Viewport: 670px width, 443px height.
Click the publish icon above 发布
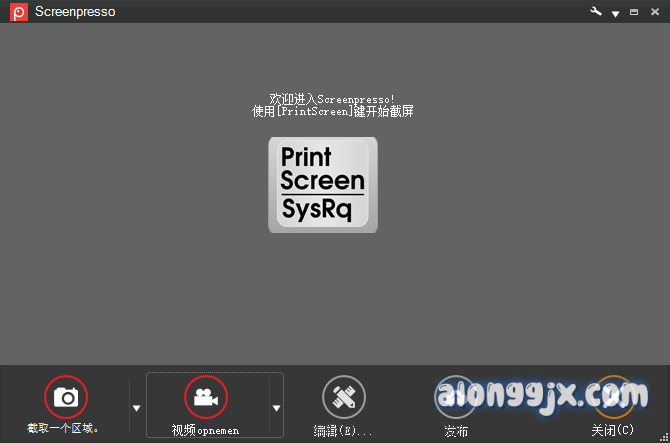tap(456, 397)
